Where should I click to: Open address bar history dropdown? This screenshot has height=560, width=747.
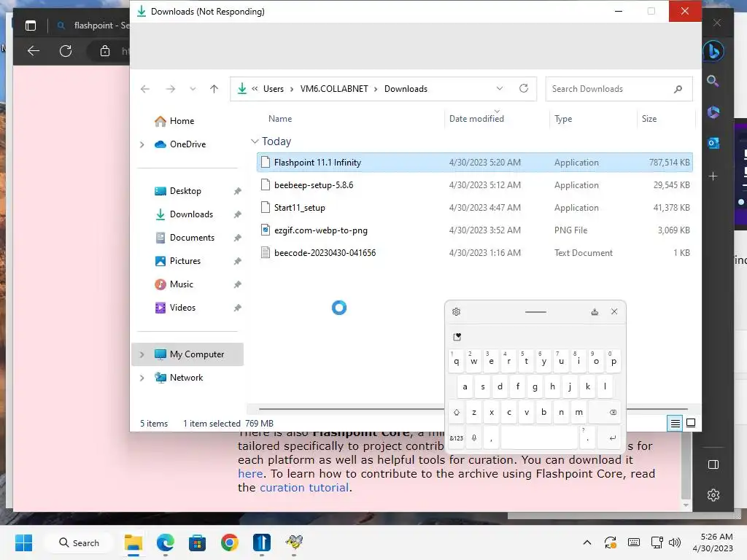(499, 88)
